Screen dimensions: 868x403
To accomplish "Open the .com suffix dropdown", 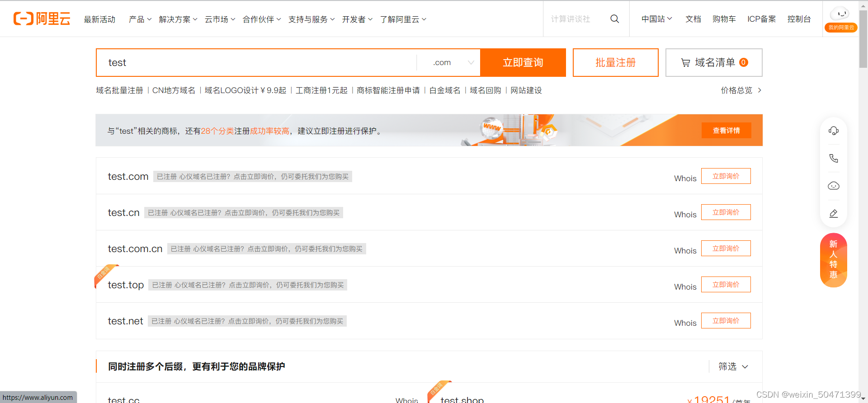I will coord(448,63).
